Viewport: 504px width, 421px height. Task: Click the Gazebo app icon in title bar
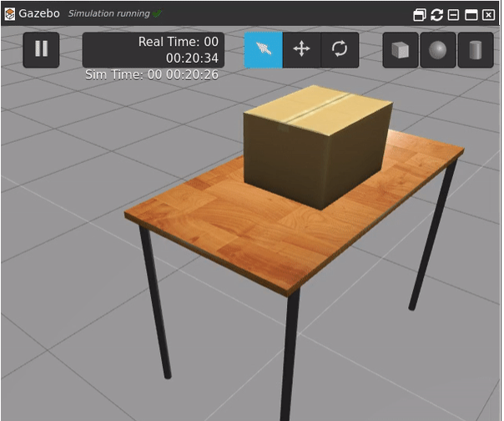click(10, 13)
